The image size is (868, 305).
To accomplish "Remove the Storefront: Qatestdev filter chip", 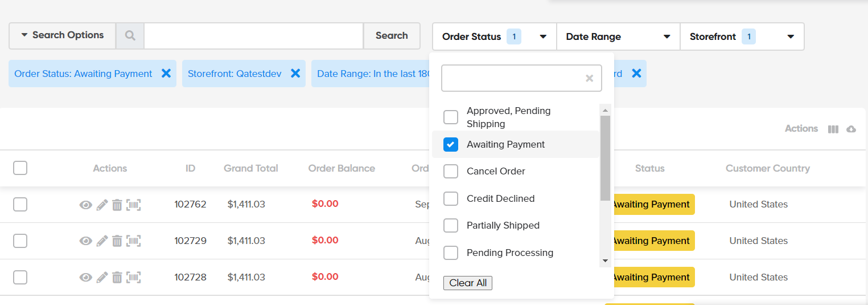I will coord(295,74).
